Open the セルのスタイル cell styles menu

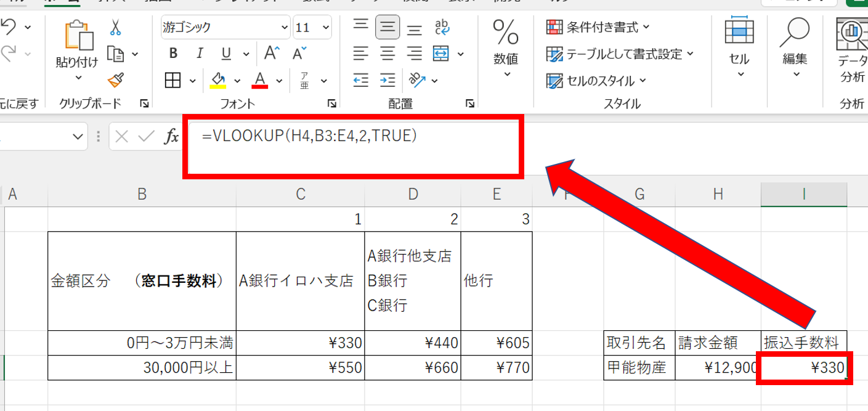(x=596, y=80)
